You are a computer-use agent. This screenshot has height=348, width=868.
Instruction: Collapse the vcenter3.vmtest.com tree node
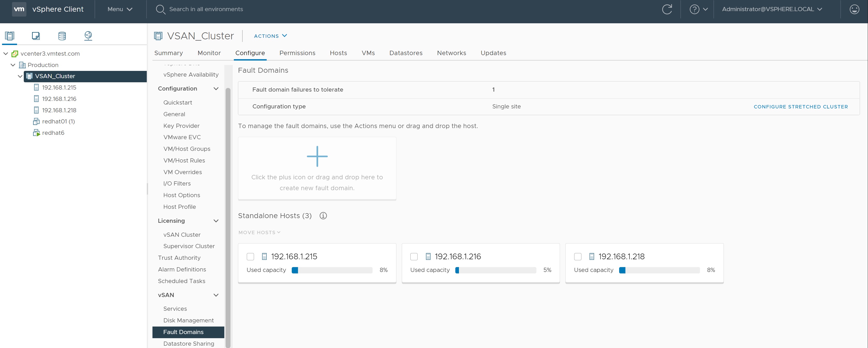(x=6, y=54)
